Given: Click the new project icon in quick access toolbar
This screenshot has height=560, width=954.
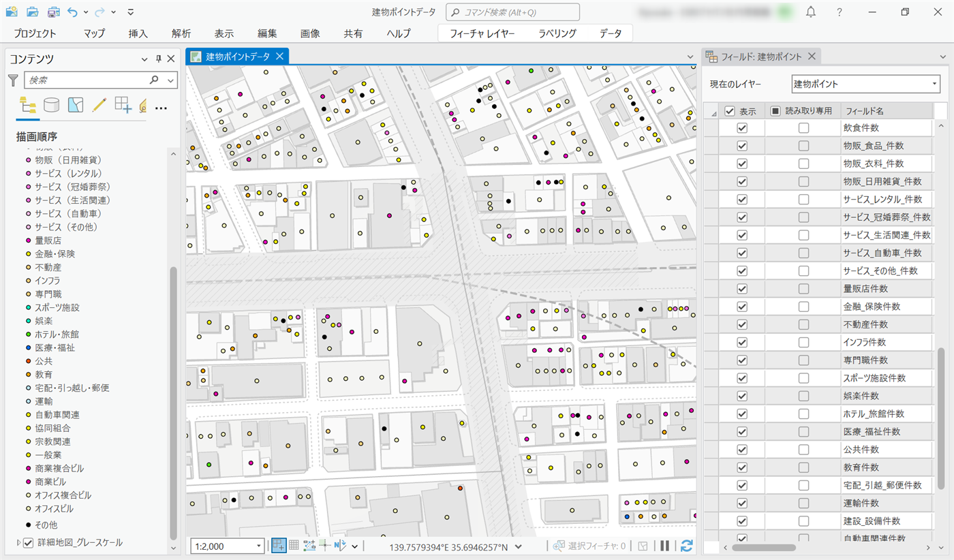Looking at the screenshot, I should pyautogui.click(x=12, y=12).
